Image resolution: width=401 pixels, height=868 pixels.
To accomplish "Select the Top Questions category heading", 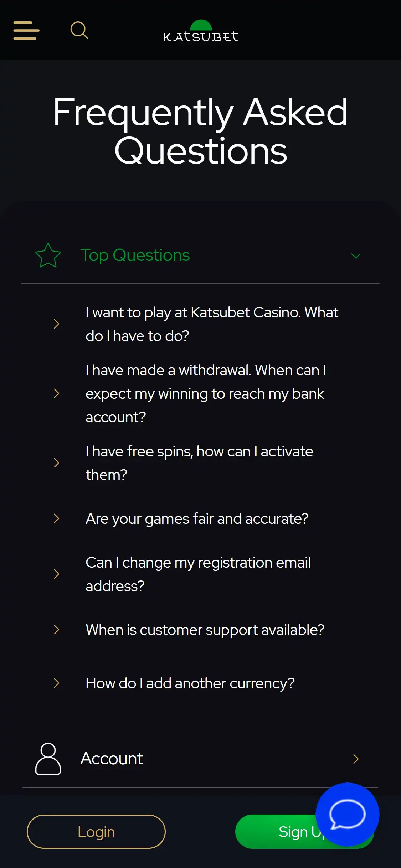I will pyautogui.click(x=135, y=255).
